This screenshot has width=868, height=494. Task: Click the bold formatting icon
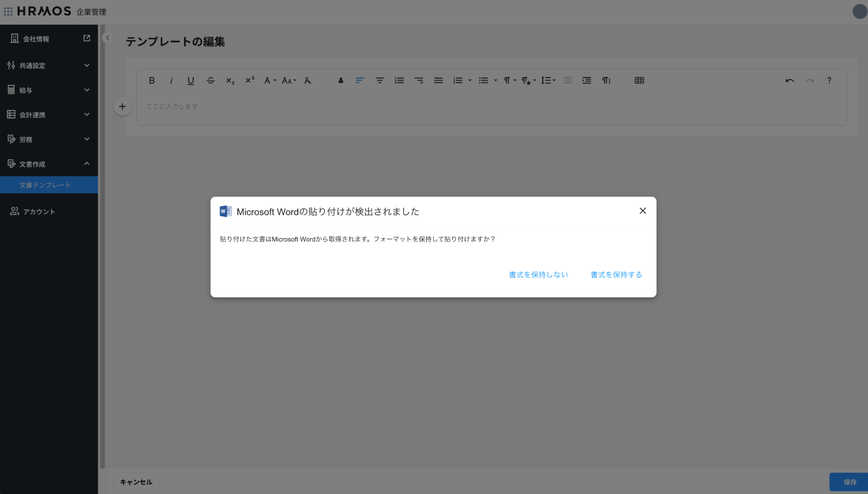(151, 81)
